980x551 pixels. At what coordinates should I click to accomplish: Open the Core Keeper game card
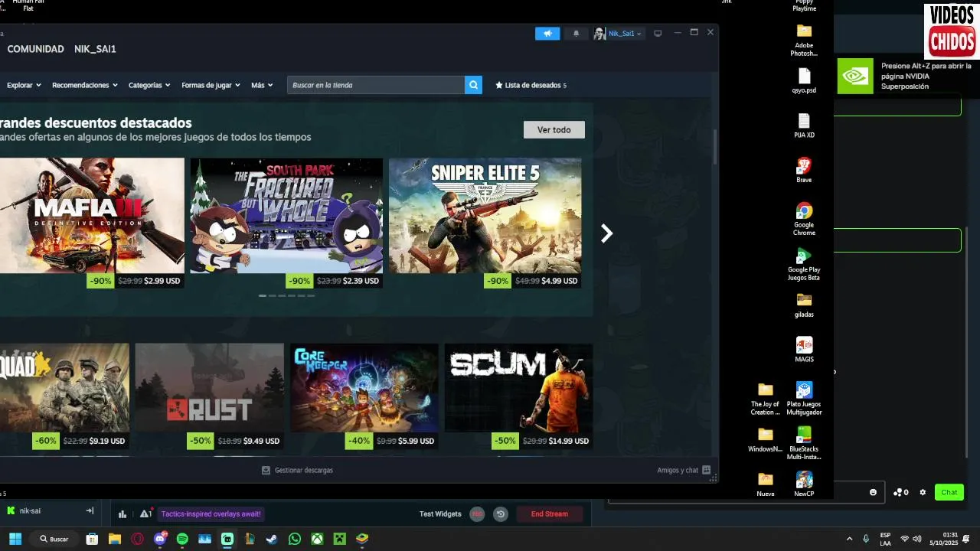[x=364, y=398]
